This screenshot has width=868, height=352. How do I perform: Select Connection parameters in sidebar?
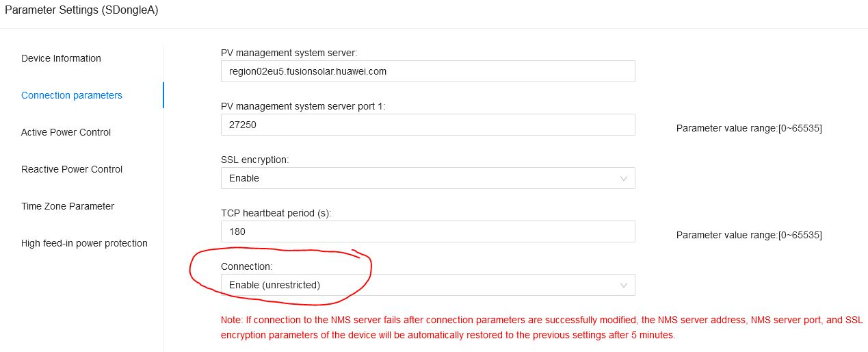pos(72,95)
